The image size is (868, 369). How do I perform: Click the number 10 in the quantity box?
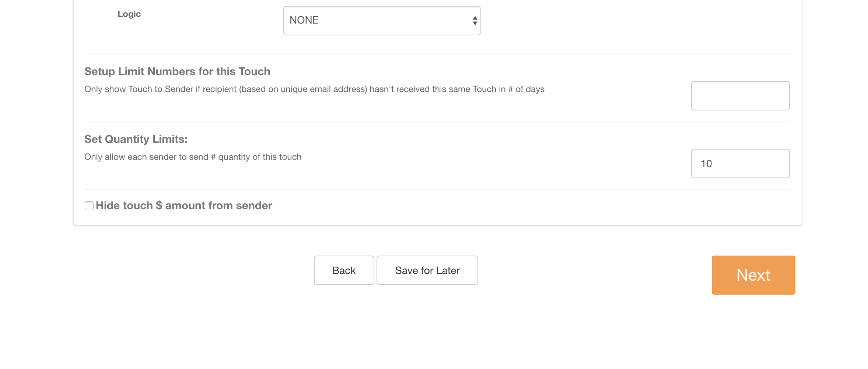[706, 164]
